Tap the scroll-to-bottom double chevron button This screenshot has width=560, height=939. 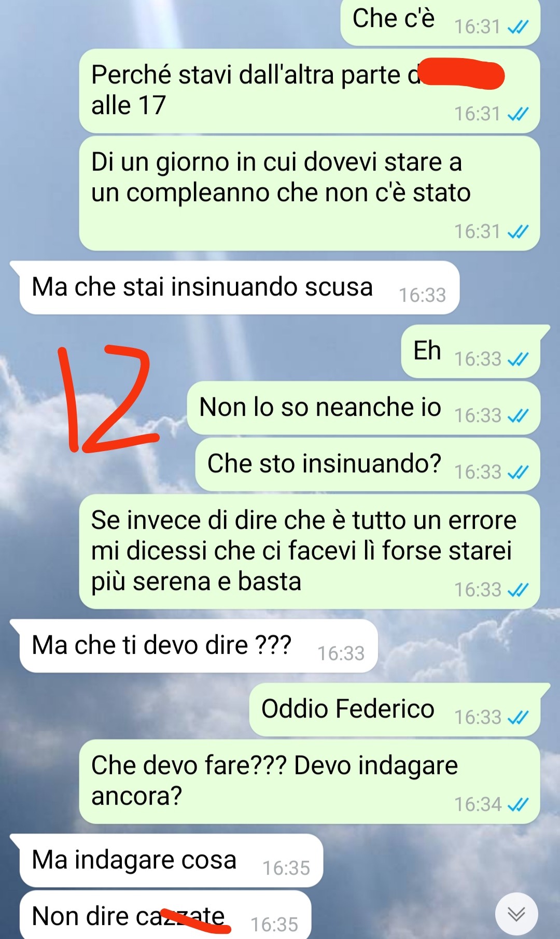coord(516,914)
